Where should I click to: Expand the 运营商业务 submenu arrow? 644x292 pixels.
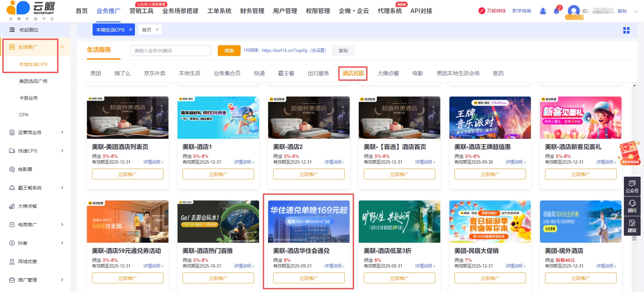pyautogui.click(x=62, y=132)
